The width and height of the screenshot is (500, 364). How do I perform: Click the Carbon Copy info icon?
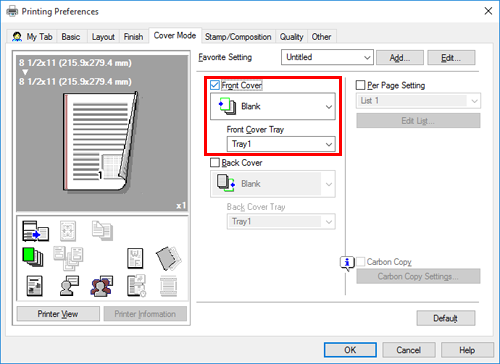click(347, 263)
